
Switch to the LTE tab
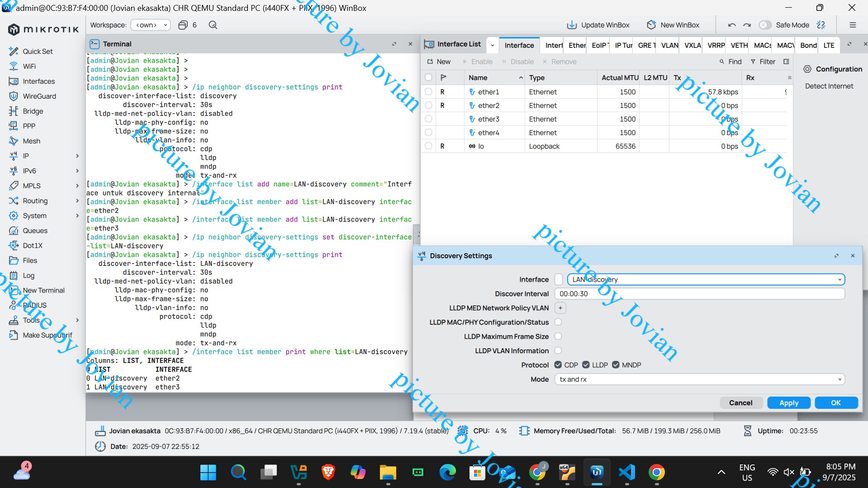[829, 45]
